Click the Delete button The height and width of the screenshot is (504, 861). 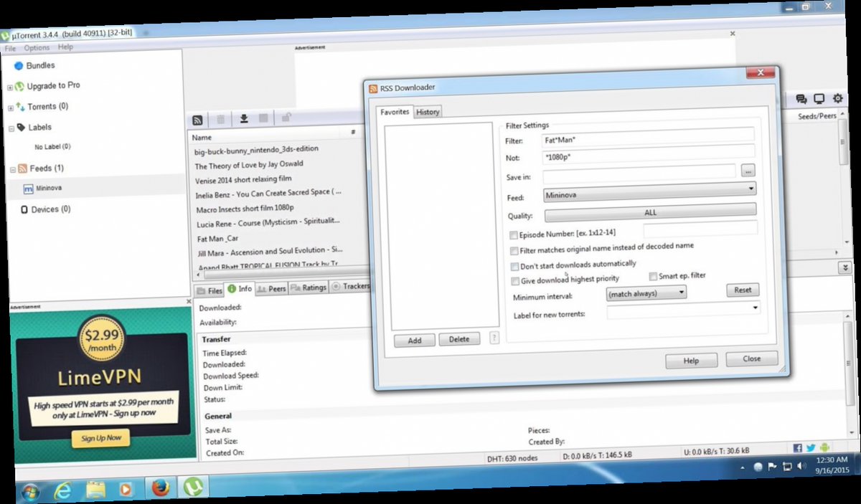click(459, 339)
